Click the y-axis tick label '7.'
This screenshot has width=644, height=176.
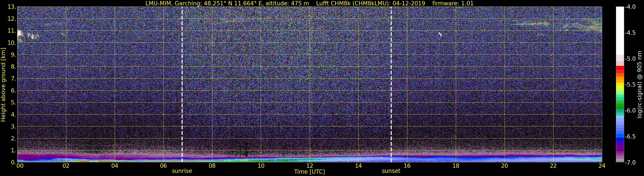pyautogui.click(x=13, y=79)
